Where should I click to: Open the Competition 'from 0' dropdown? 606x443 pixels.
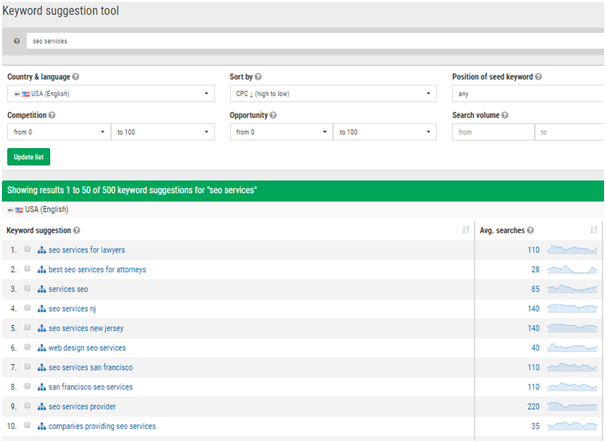coord(59,132)
